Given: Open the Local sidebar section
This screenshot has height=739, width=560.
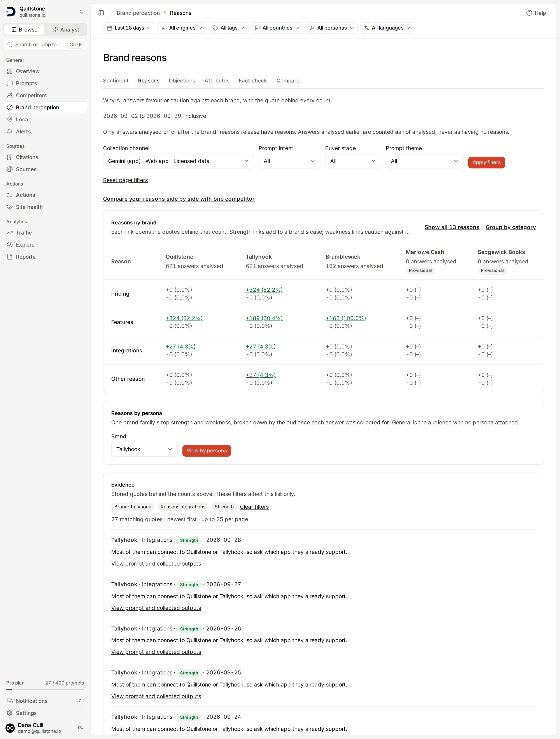Looking at the screenshot, I should [x=45, y=119].
